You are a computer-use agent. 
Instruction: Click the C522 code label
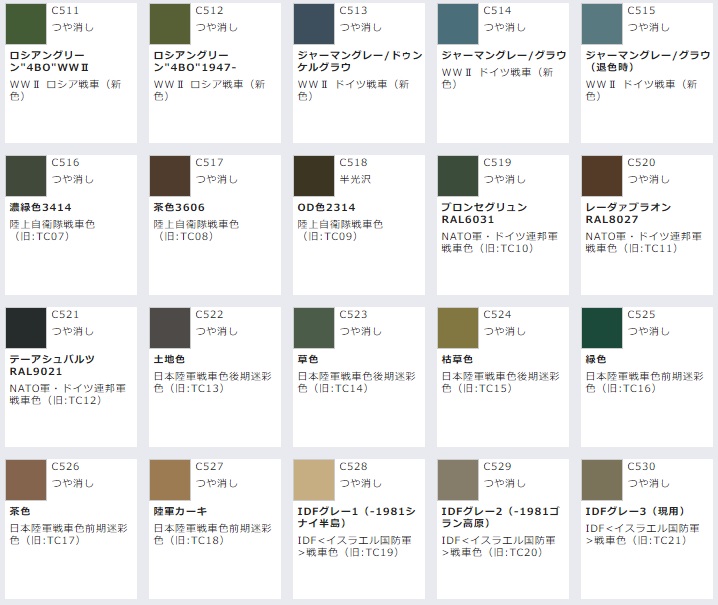[209, 315]
